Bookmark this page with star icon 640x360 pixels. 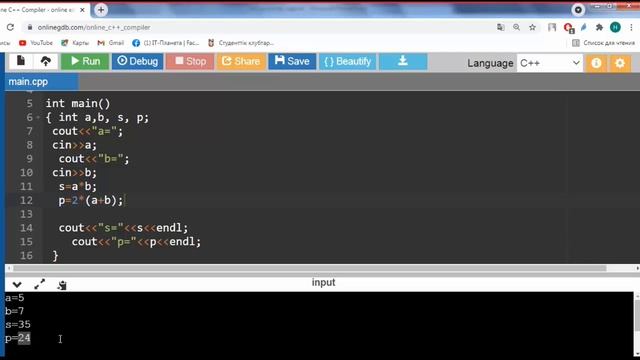[532, 27]
